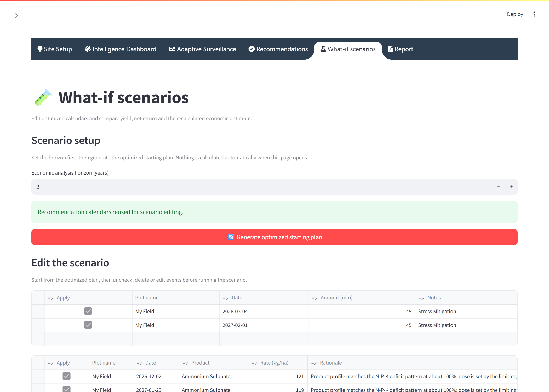
Task: Click the amount cell 45 for 2027-02-01
Action: tap(362, 325)
